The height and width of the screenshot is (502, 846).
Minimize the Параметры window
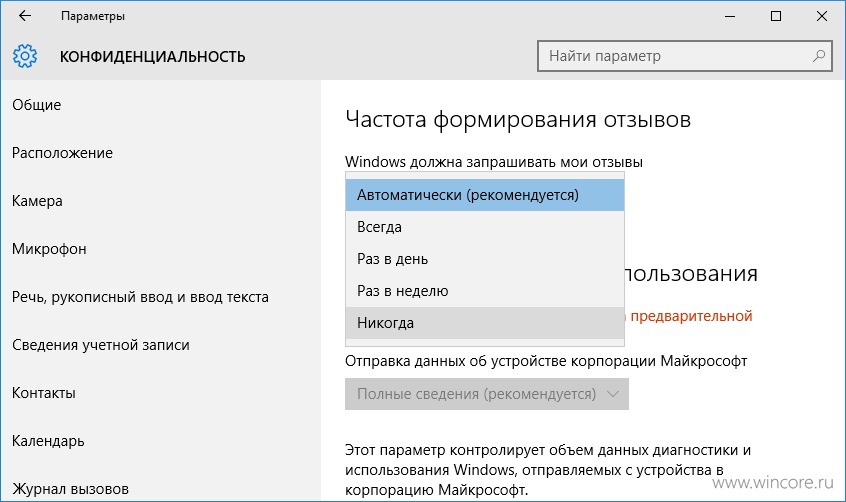pos(730,16)
